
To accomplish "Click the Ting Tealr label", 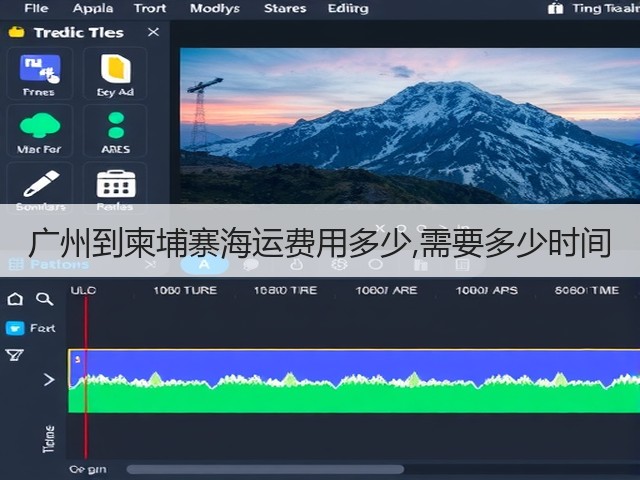I will coord(606,8).
